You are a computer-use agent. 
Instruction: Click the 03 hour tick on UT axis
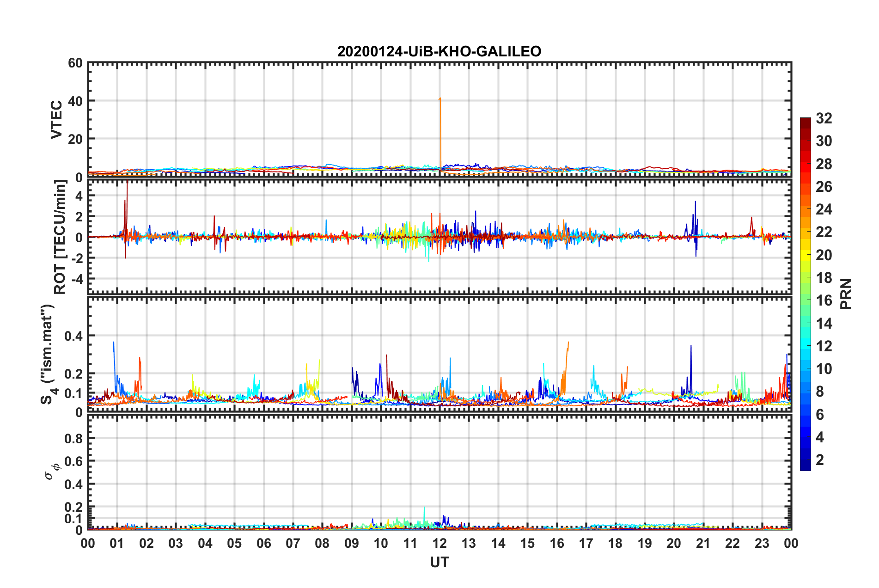[x=176, y=543]
